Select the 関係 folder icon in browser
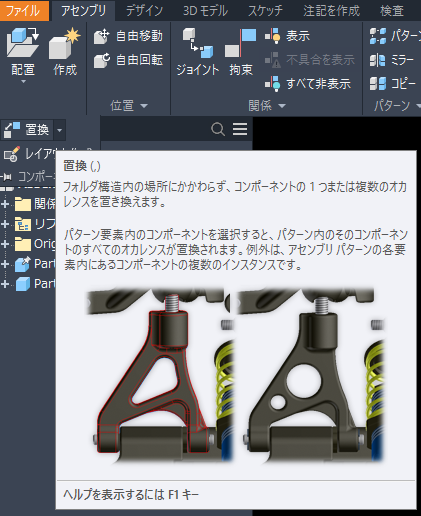 (x=23, y=204)
